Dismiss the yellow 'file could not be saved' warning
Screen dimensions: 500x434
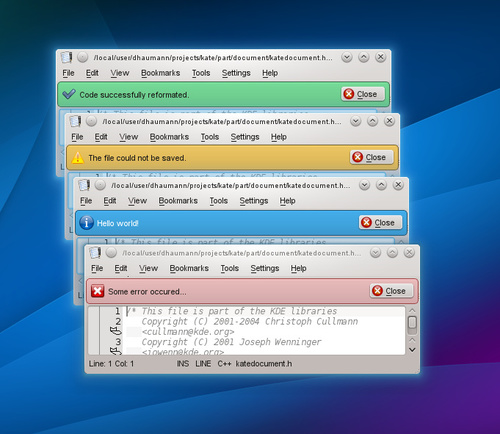pos(372,157)
